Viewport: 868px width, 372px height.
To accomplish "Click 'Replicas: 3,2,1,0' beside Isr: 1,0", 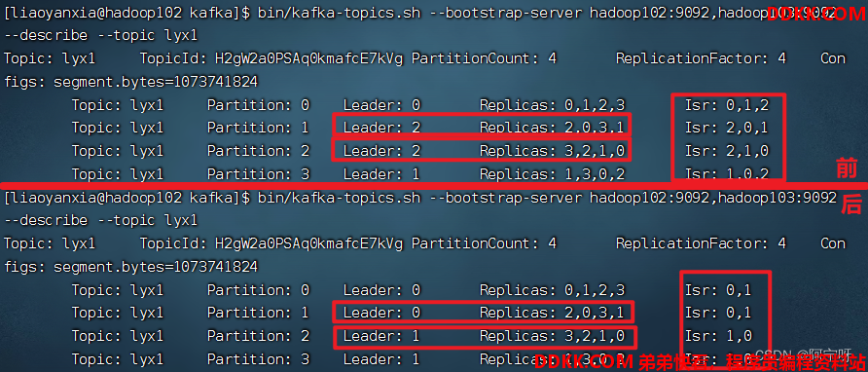I will pyautogui.click(x=552, y=336).
